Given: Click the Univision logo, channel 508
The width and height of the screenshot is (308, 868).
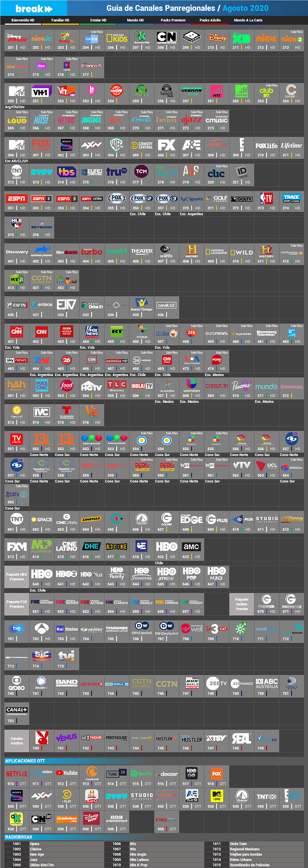Looking at the screenshot, I should pyautogui.click(x=191, y=385).
